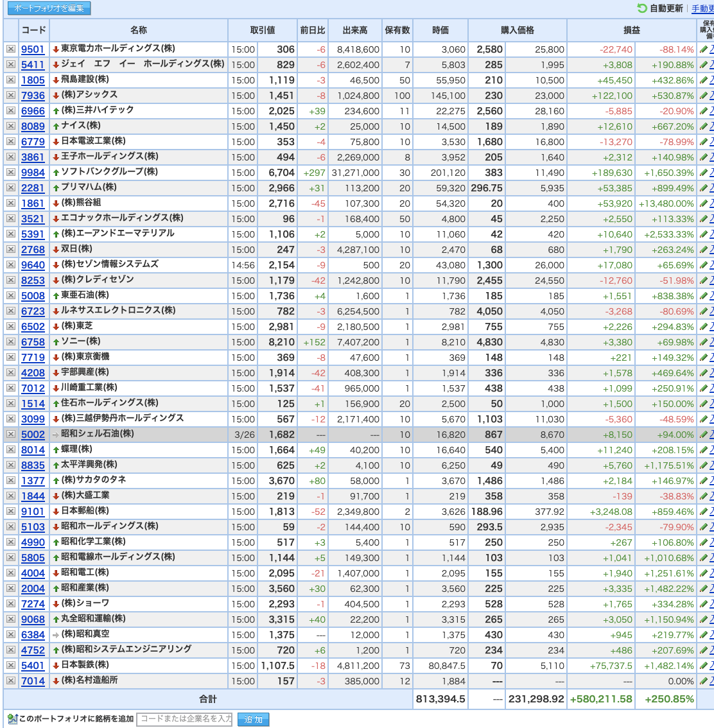
Task: Edit pencil icon for 蝶理 row
Action: [x=704, y=450]
